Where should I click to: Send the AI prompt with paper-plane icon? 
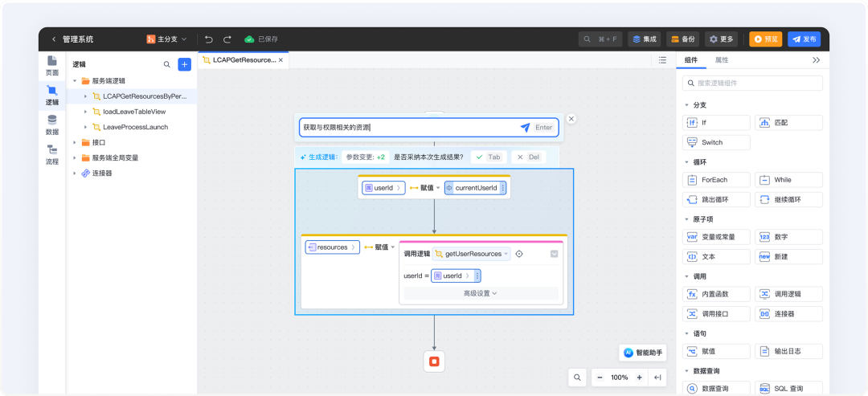[x=525, y=127]
